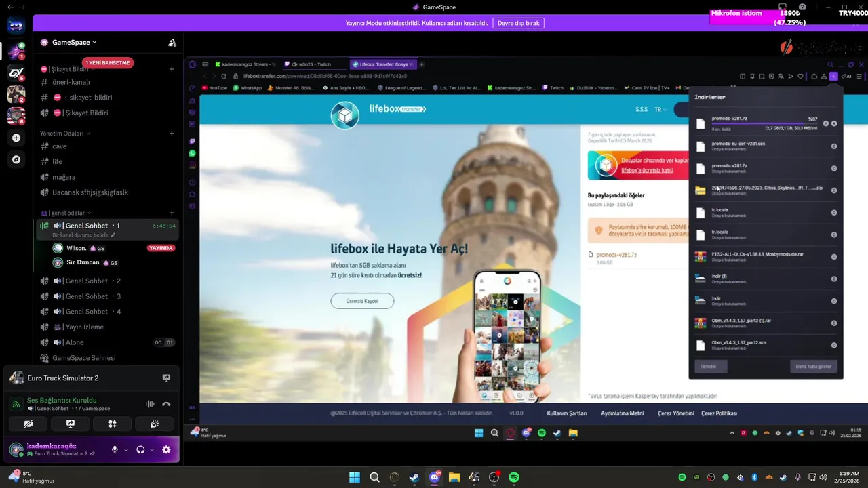Open Windows Start menu on taskbar
Viewport: 868px width, 488px height.
tap(355, 477)
